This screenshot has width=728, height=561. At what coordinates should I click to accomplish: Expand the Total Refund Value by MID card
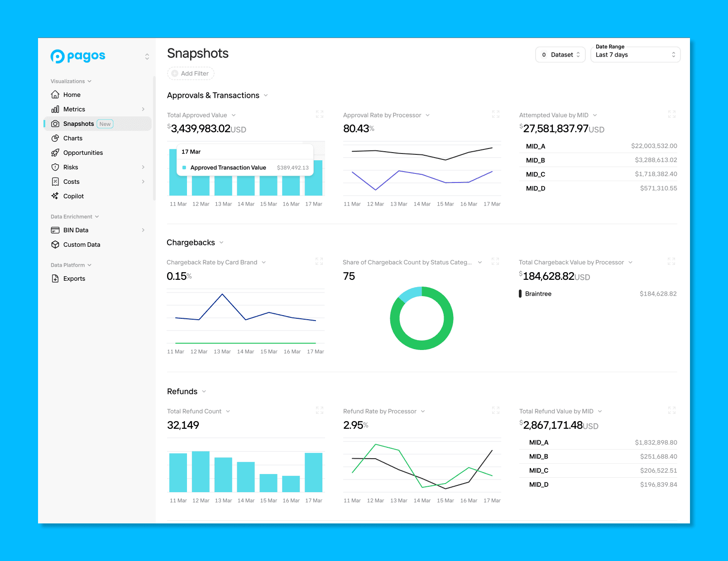click(x=672, y=410)
